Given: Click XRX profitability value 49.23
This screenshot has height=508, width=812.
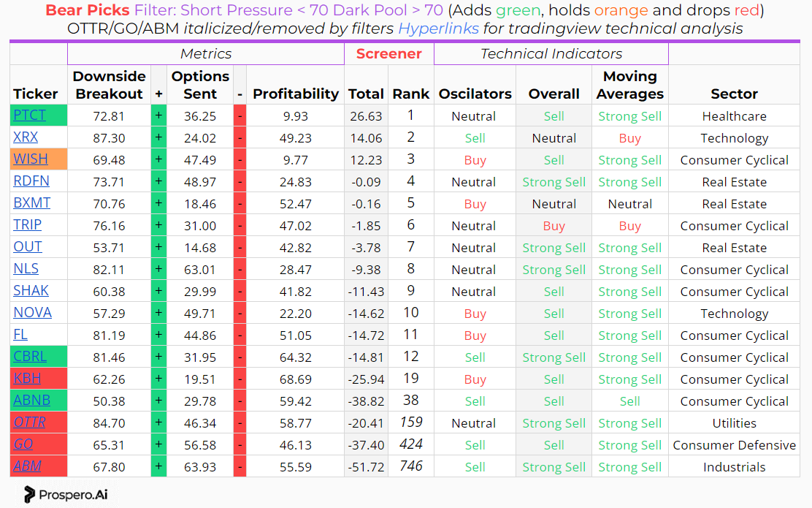Looking at the screenshot, I should tap(295, 138).
